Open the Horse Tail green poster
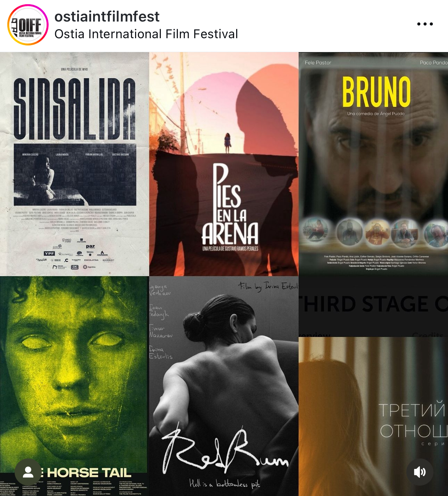The image size is (448, 496). [74, 386]
